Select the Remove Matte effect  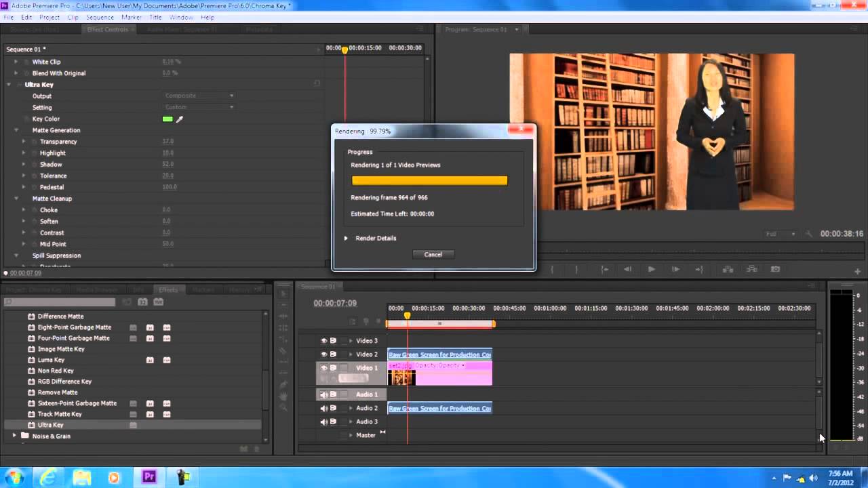(x=58, y=392)
